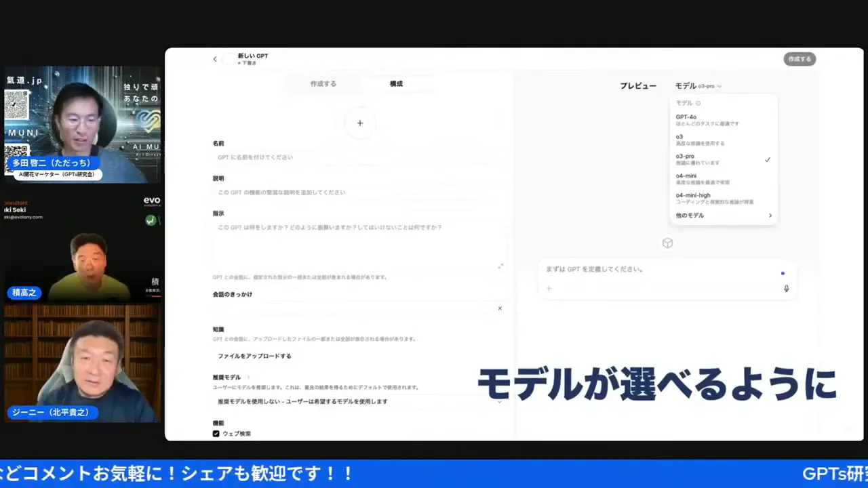This screenshot has height=488, width=868.
Task: Open the モデル o3-pro dropdown
Action: 698,86
